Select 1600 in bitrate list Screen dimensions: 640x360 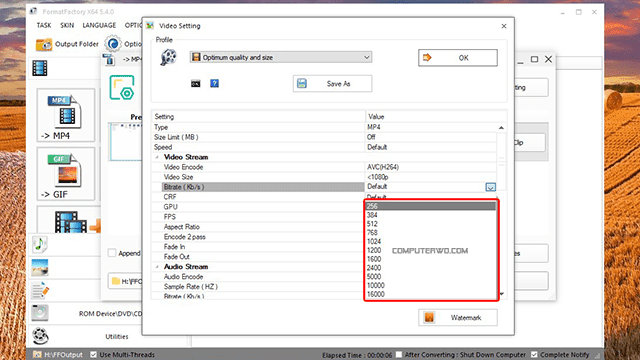431,259
